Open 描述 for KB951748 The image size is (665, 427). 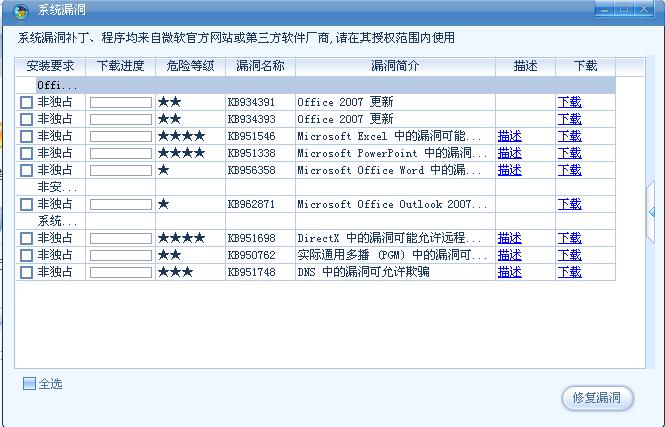(x=509, y=272)
